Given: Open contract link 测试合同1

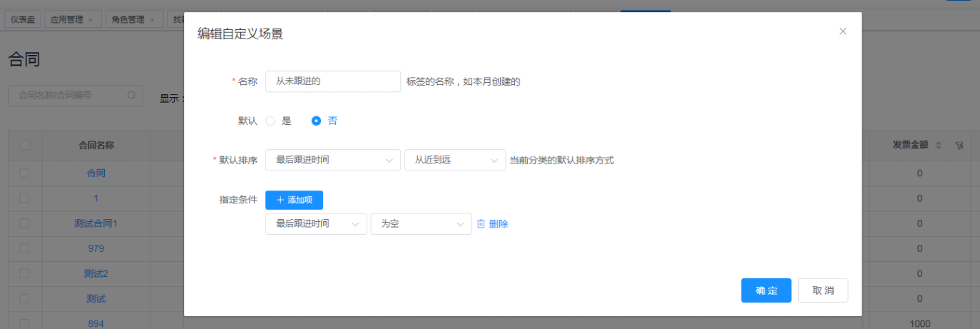Looking at the screenshot, I should click(96, 223).
